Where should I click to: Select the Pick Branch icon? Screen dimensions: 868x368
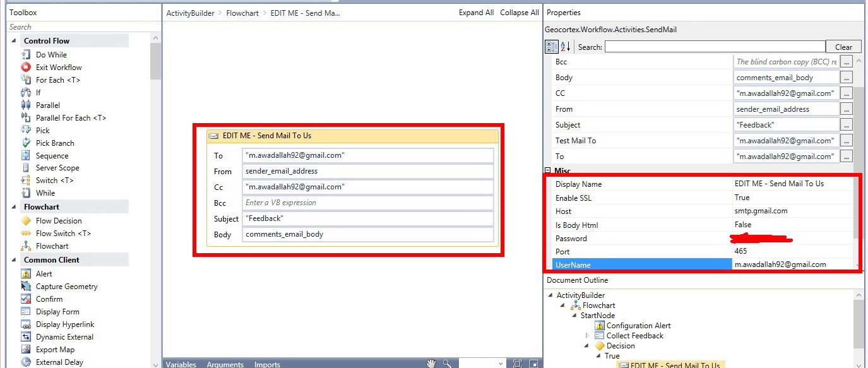(26, 143)
